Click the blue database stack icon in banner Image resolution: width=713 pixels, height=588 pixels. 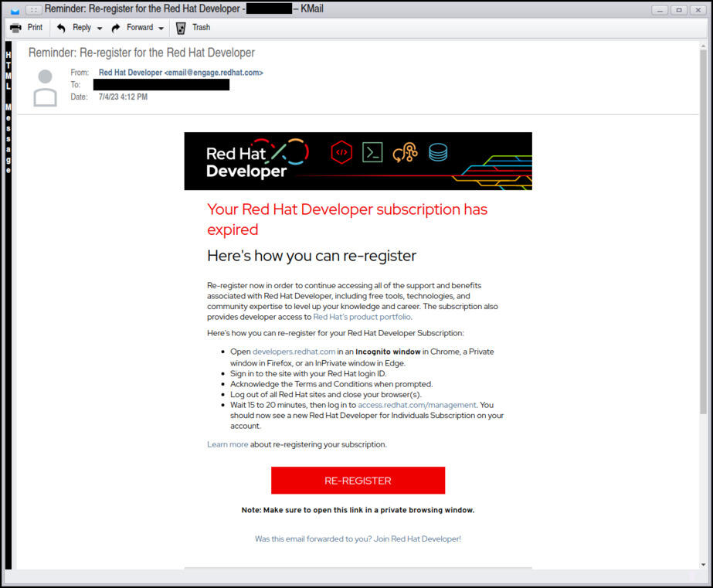(x=438, y=152)
